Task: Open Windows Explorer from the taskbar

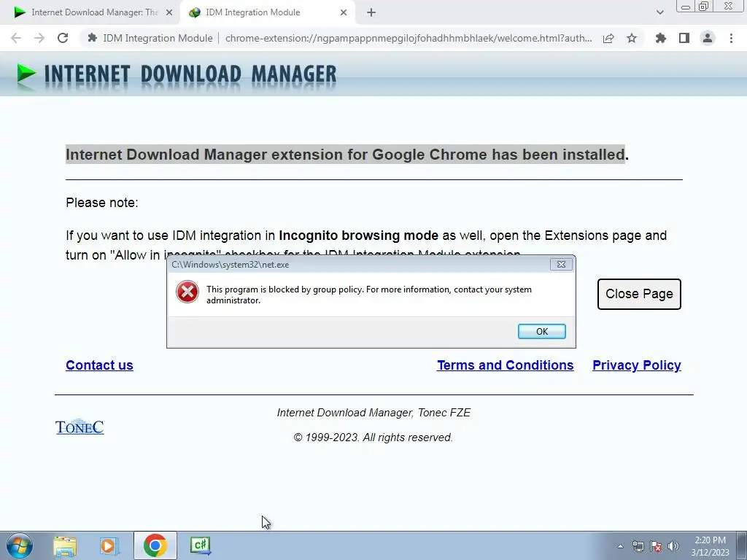Action: 65,545
